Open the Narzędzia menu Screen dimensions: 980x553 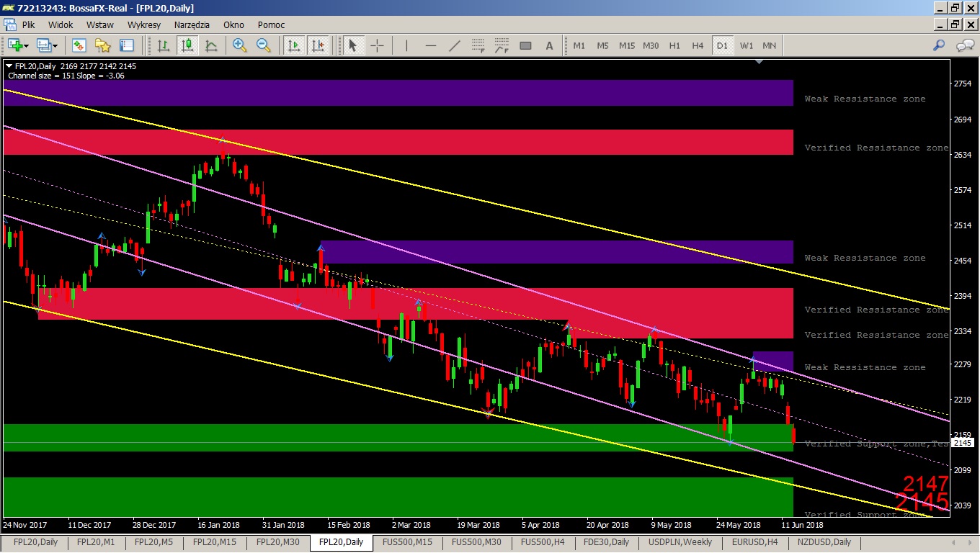pyautogui.click(x=191, y=24)
